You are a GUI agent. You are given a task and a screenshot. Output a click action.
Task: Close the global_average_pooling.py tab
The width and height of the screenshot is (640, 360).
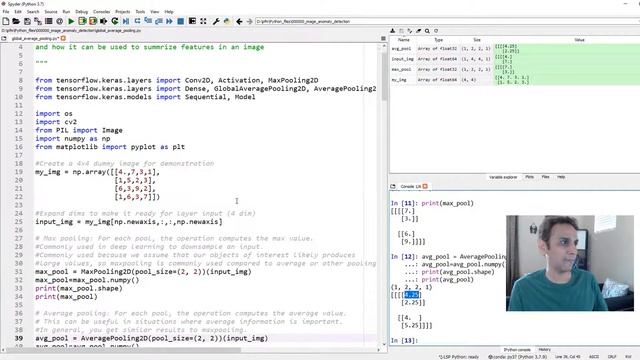click(63, 38)
